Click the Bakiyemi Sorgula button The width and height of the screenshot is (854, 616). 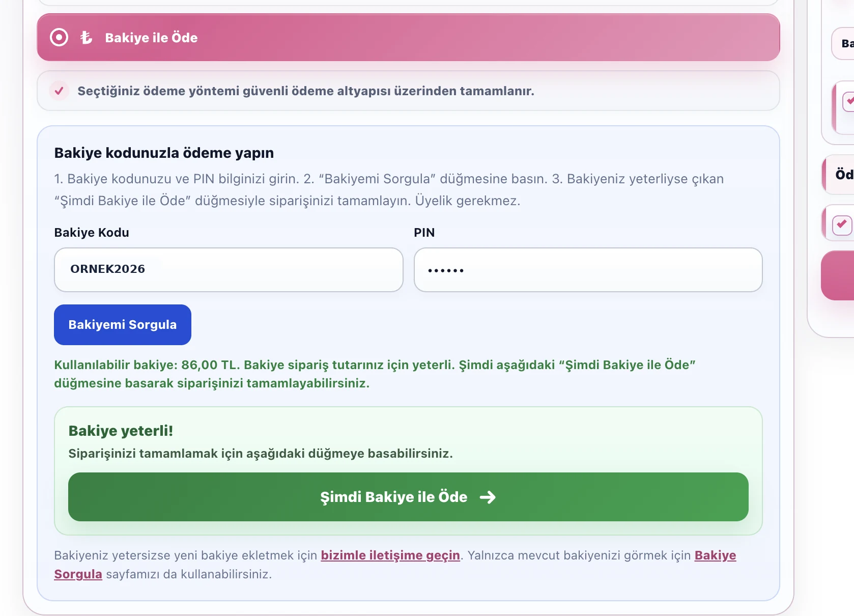[x=123, y=325]
